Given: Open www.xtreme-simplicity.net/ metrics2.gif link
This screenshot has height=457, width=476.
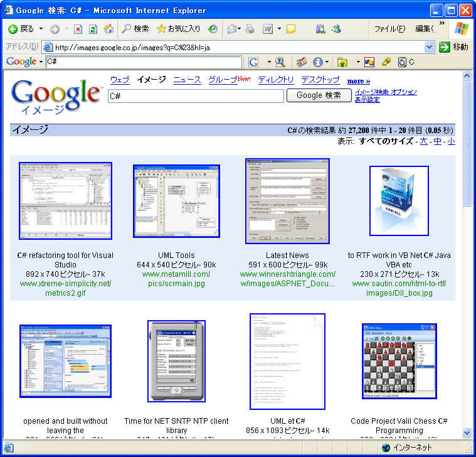Looking at the screenshot, I should (x=65, y=288).
